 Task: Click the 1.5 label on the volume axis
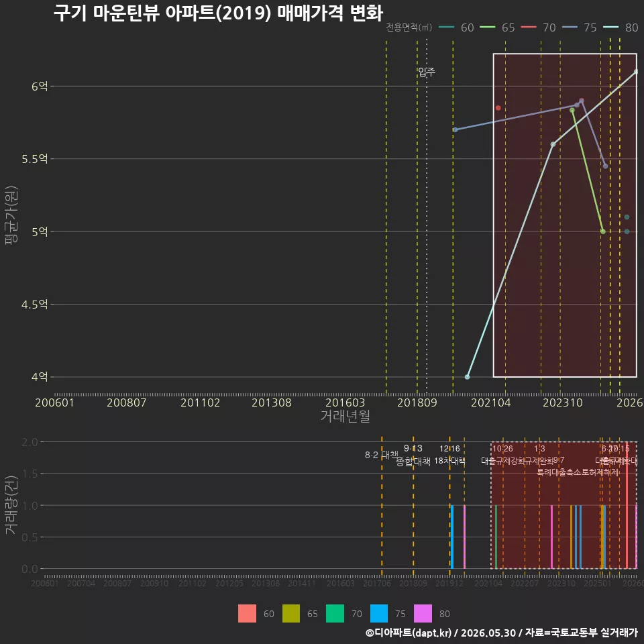[x=30, y=474]
